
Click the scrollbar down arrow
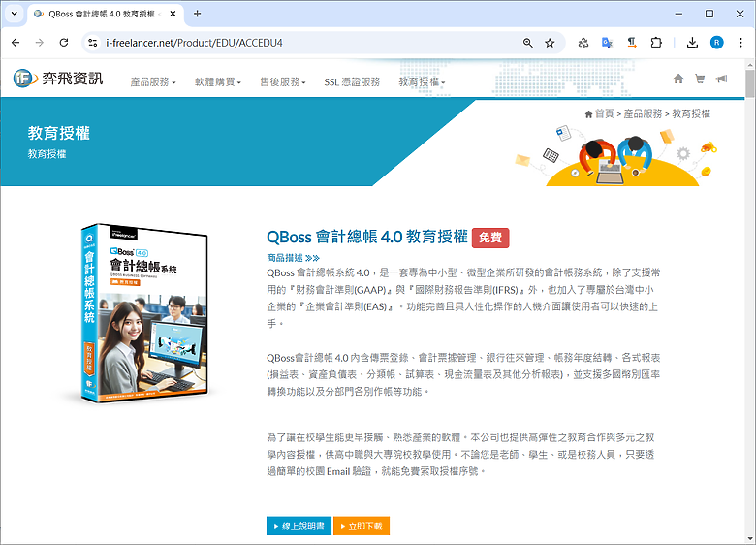(750, 539)
